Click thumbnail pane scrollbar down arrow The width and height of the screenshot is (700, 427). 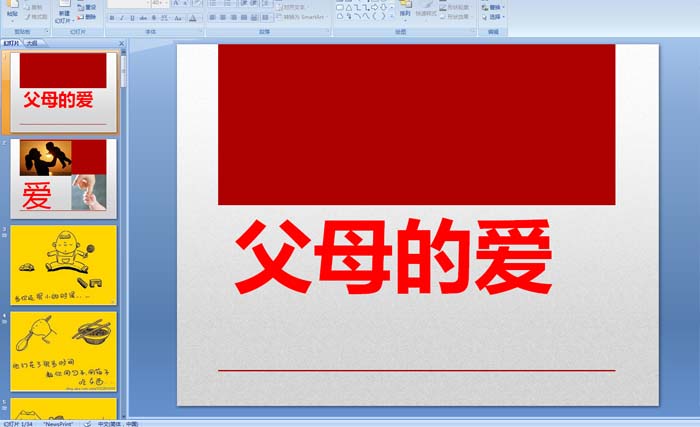click(124, 416)
